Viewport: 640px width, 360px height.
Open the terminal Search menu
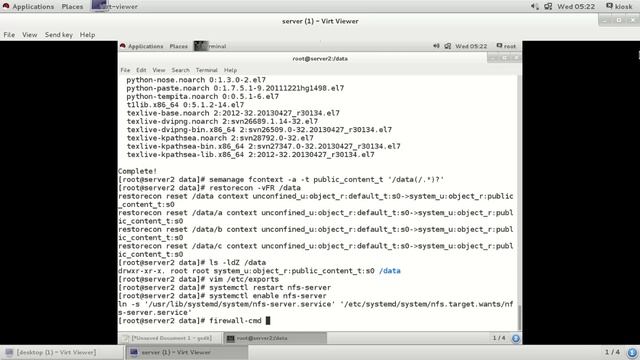[180, 70]
